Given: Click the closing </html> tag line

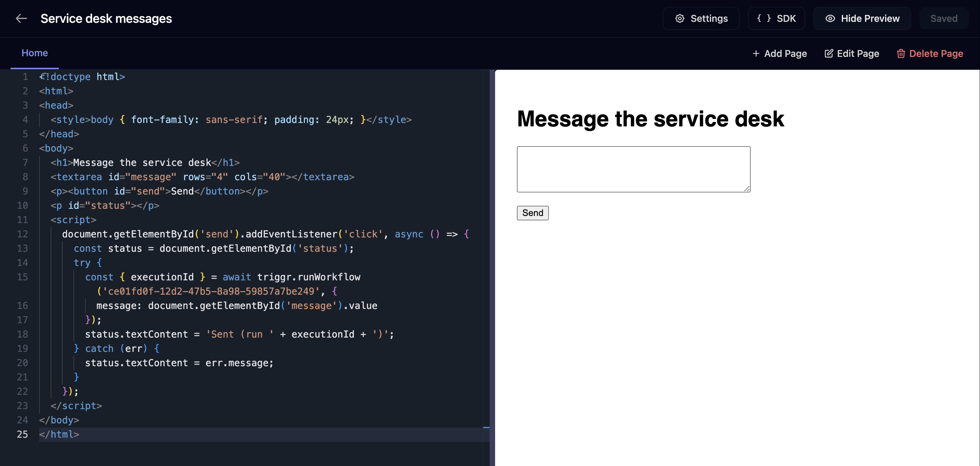Looking at the screenshot, I should tap(59, 434).
